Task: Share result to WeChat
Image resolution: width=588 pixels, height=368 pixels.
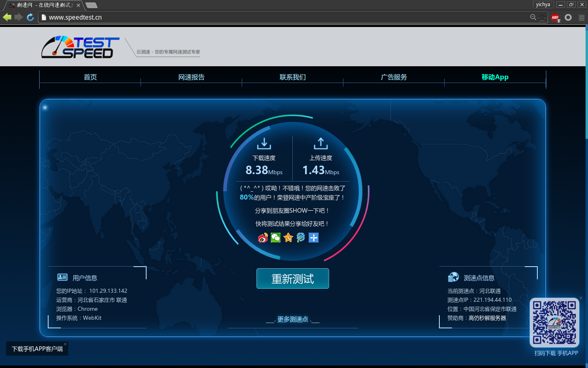Action: coord(276,238)
